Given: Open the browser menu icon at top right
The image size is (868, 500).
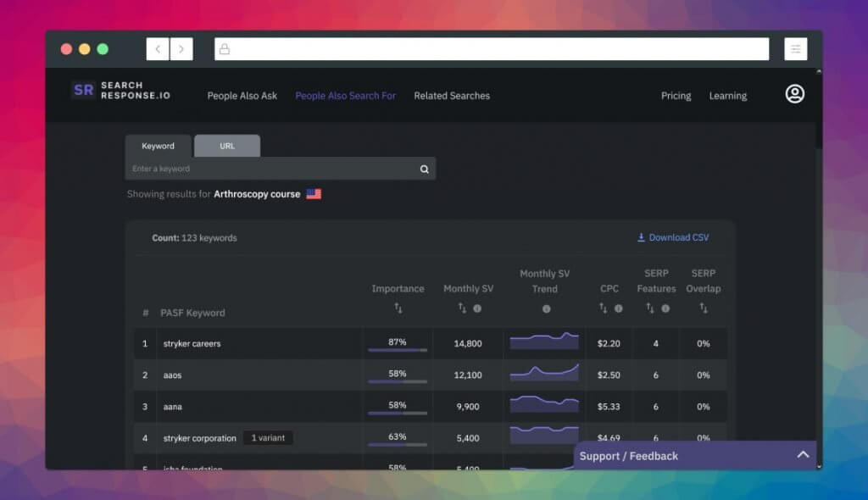Looking at the screenshot, I should click(x=795, y=48).
